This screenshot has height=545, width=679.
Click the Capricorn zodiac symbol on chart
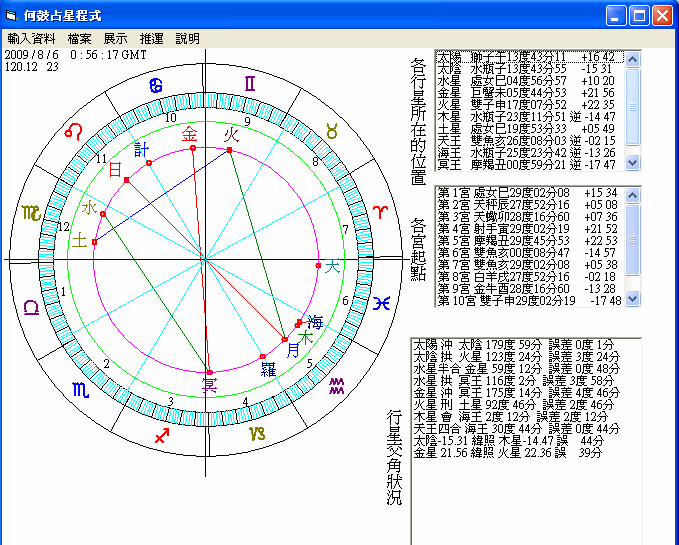(257, 433)
